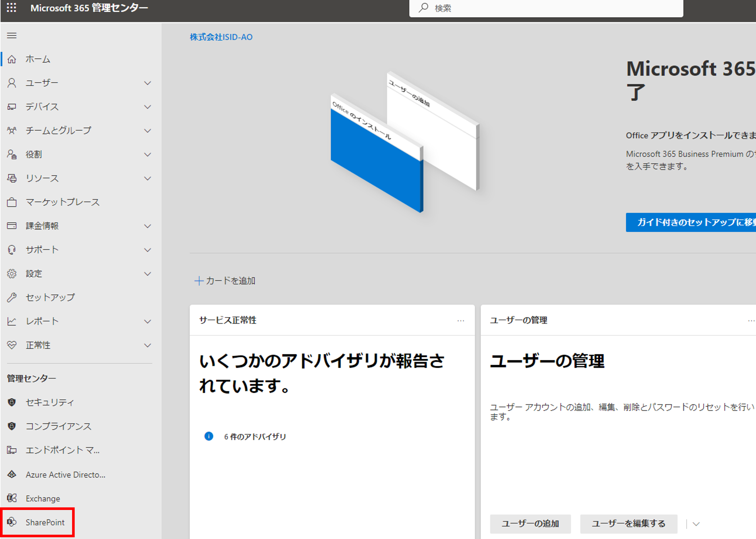Screen dimensions: 756x539
Task: Click the Roles icon
Action: [x=11, y=154]
